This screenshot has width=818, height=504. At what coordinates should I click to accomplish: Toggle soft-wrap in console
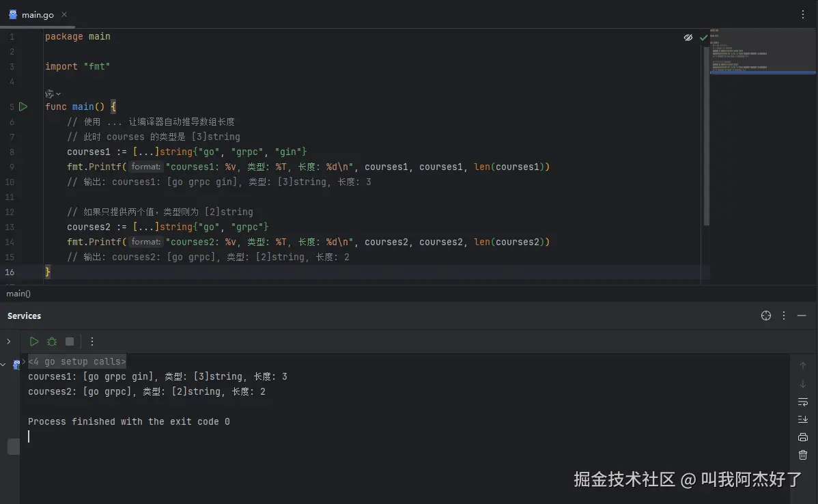click(803, 402)
